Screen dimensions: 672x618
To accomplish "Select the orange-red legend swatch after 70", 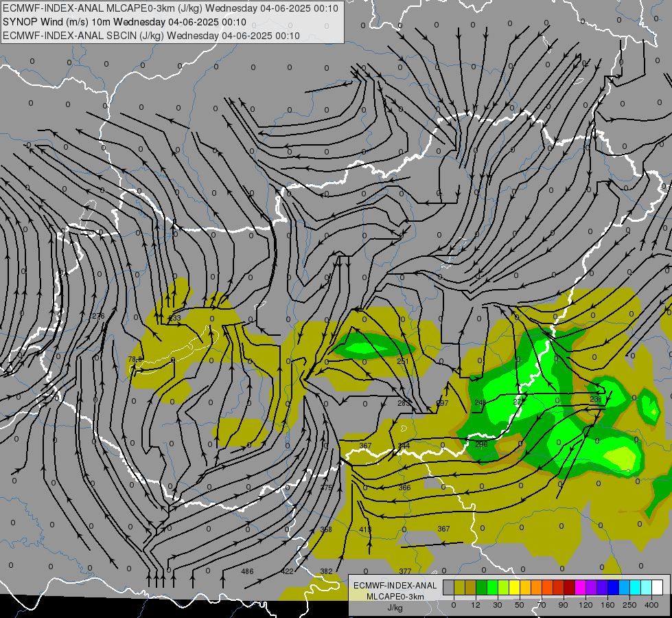I will (547, 588).
